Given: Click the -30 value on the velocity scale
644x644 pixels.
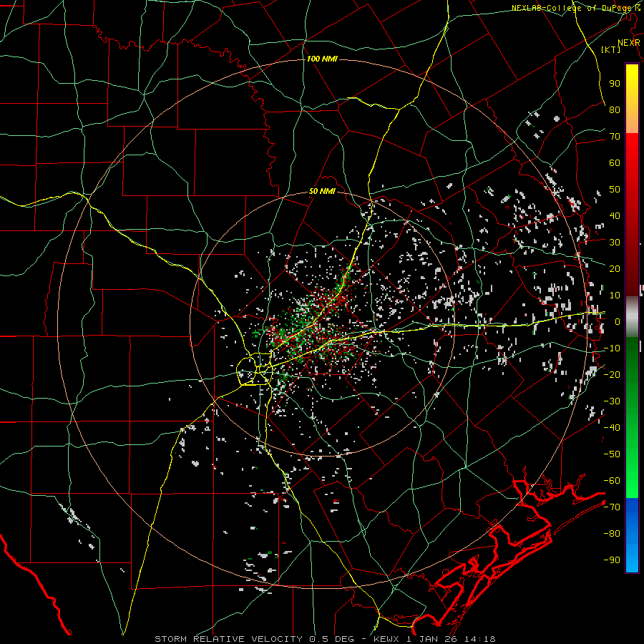Looking at the screenshot, I should click(x=612, y=401).
